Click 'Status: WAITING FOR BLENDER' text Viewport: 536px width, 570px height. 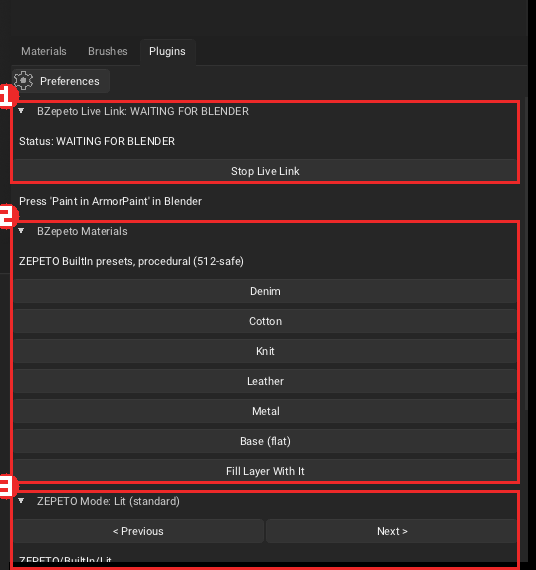[97, 141]
